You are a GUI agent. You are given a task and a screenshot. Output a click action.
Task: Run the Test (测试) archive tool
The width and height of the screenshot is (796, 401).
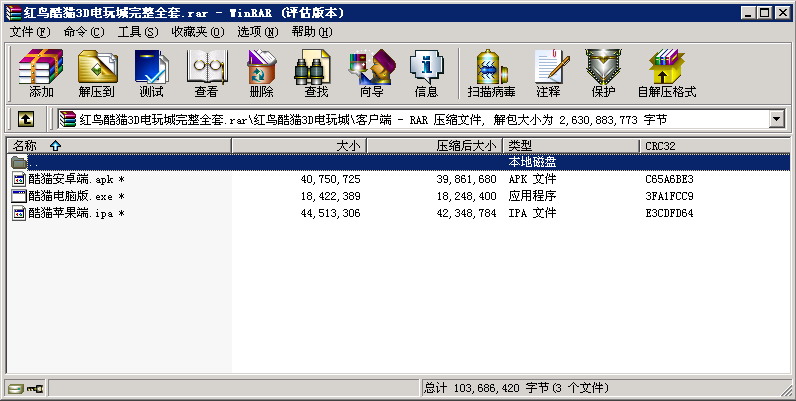pyautogui.click(x=151, y=73)
